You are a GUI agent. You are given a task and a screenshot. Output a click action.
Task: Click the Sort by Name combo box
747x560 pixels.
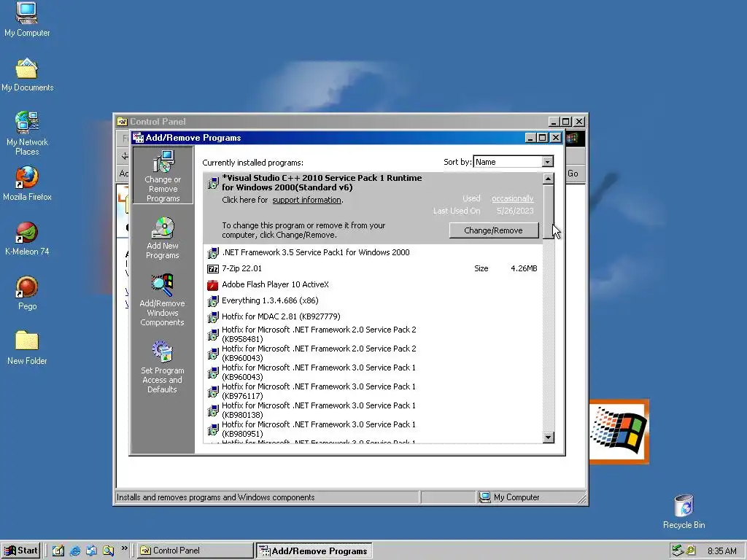point(513,162)
